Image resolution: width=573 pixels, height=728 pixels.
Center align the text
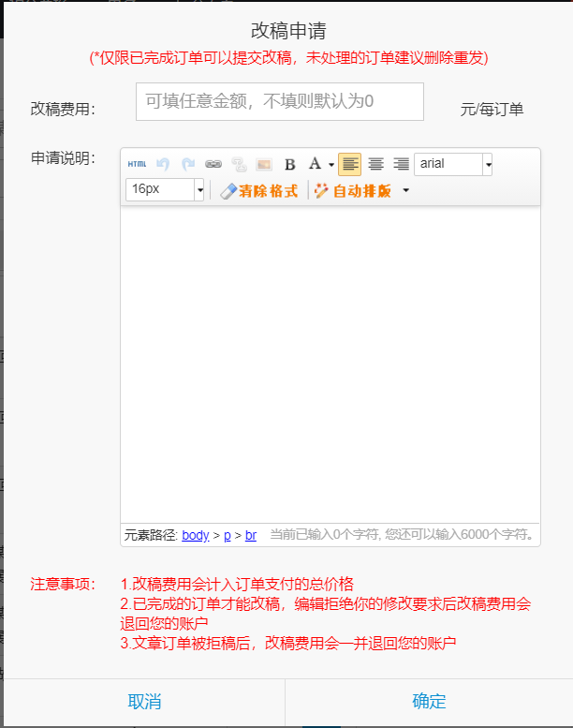pyautogui.click(x=375, y=164)
